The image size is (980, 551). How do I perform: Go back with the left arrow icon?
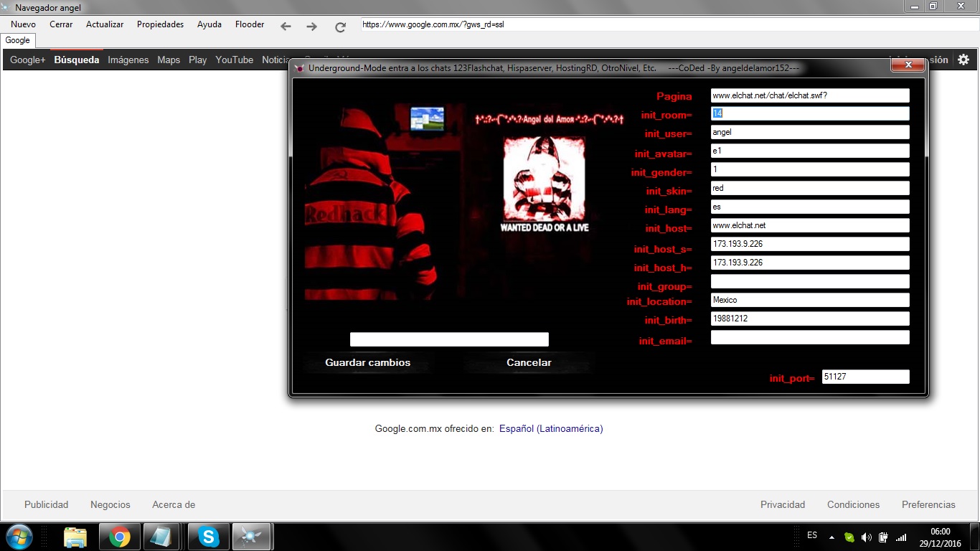(286, 27)
